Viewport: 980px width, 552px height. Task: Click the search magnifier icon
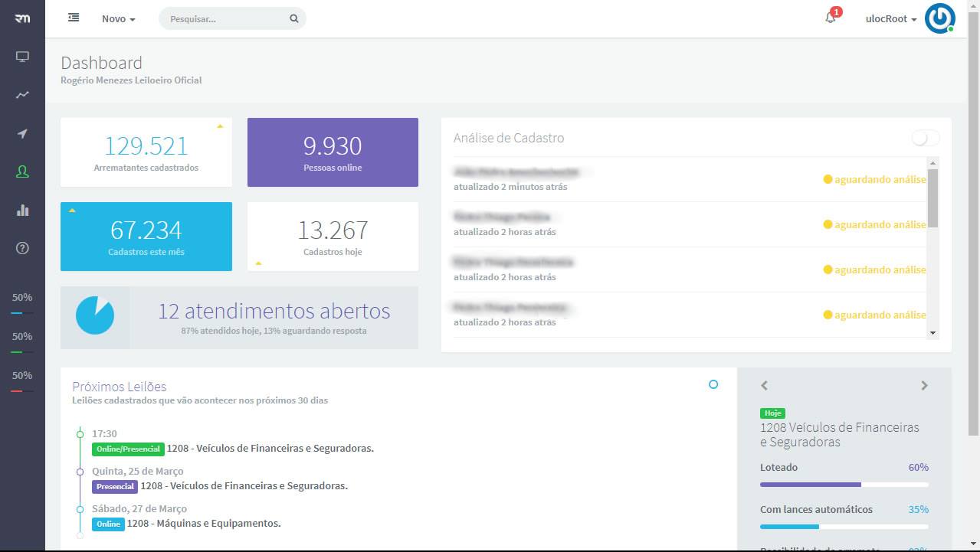click(293, 19)
